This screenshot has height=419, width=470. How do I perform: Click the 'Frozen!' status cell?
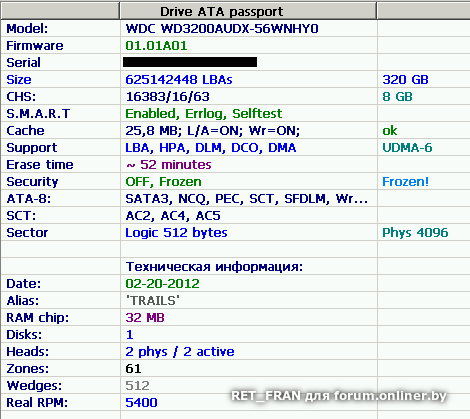point(405,182)
